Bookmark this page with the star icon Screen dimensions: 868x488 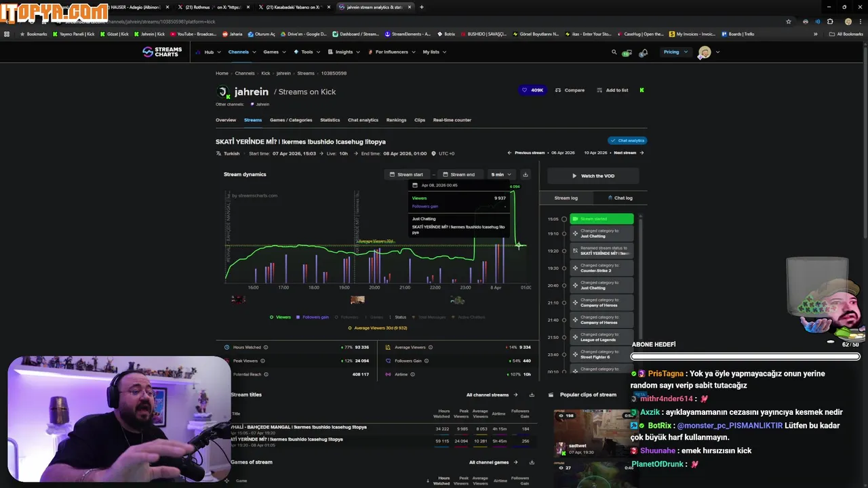coord(788,21)
